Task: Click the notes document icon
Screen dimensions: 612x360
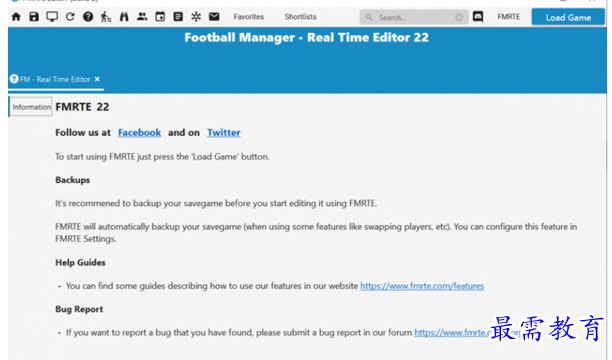Action: coord(178,17)
